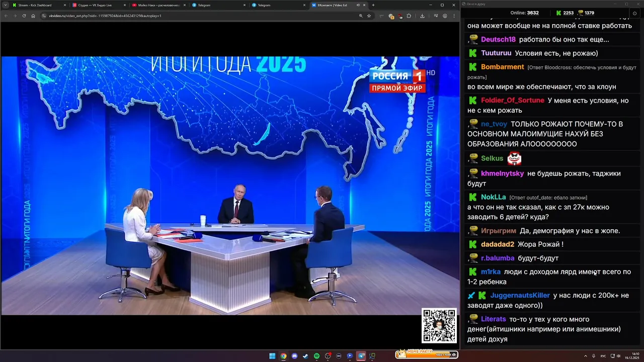Close the Stream – Kick Dashboard tab
The height and width of the screenshot is (362, 644).
pos(65,5)
